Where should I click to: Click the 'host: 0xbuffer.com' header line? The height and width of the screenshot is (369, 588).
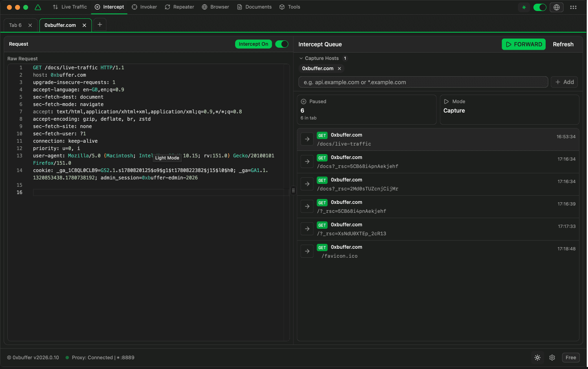point(59,75)
